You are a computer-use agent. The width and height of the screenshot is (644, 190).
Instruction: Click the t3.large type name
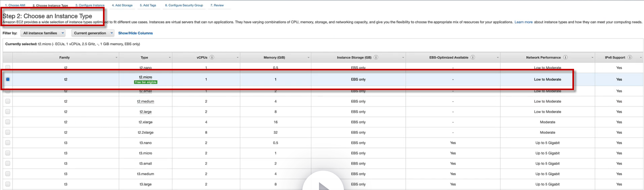tap(146, 184)
